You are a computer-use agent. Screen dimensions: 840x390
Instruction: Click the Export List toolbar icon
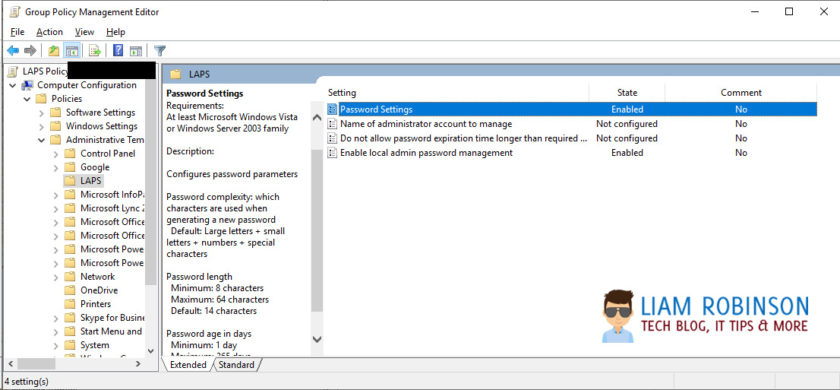[x=95, y=51]
